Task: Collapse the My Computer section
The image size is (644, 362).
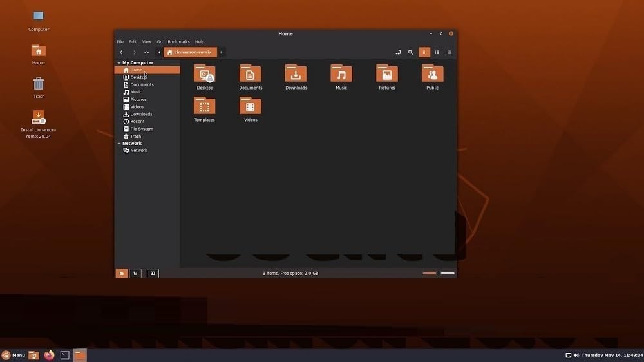Action: click(x=119, y=63)
